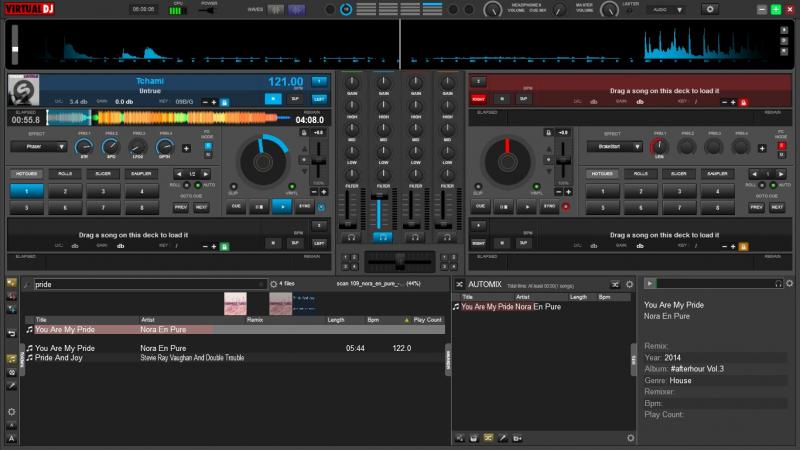The height and width of the screenshot is (450, 800).
Task: Toggle headphone cue on the fourth mixer channel
Action: [447, 237]
